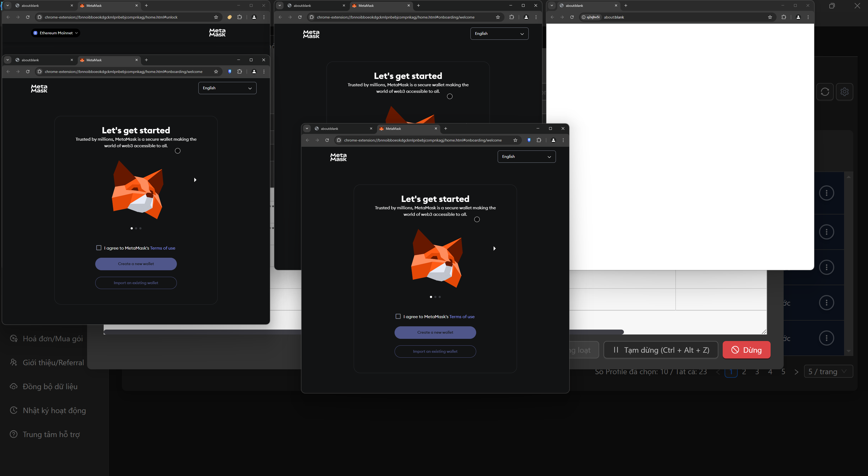
Task: Click the next carousel arrow beside the fox
Action: [494, 248]
